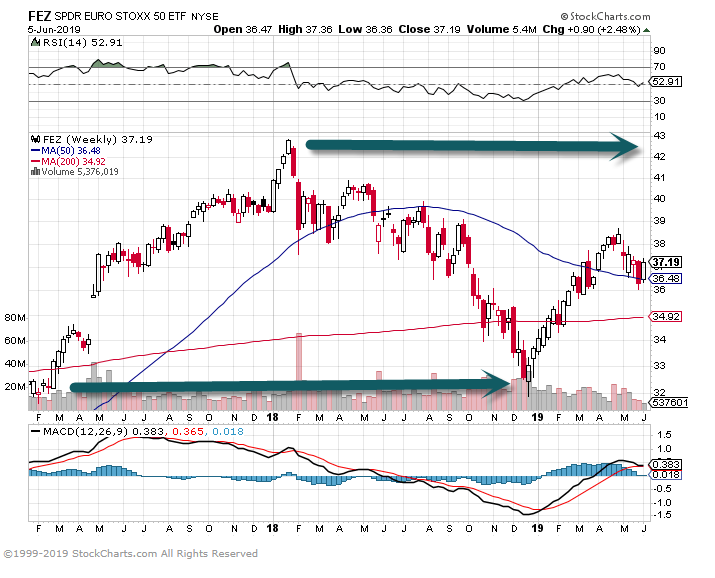Click the MA(50) 36.48 legend entry
This screenshot has width=715, height=578.
(66, 150)
